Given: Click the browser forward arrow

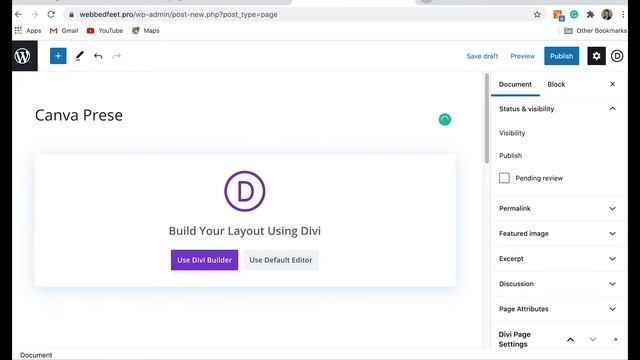Looking at the screenshot, I should click(x=35, y=14).
